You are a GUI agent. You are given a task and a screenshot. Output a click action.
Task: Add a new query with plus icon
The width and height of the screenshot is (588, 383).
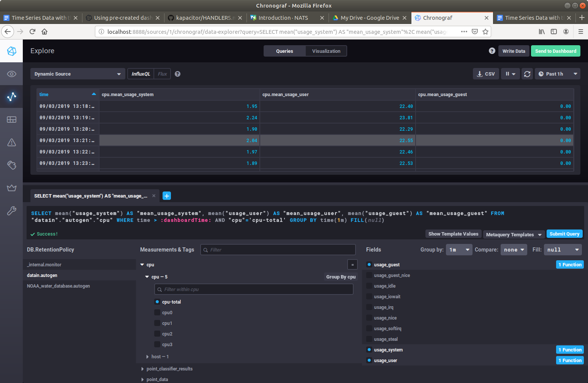(167, 196)
